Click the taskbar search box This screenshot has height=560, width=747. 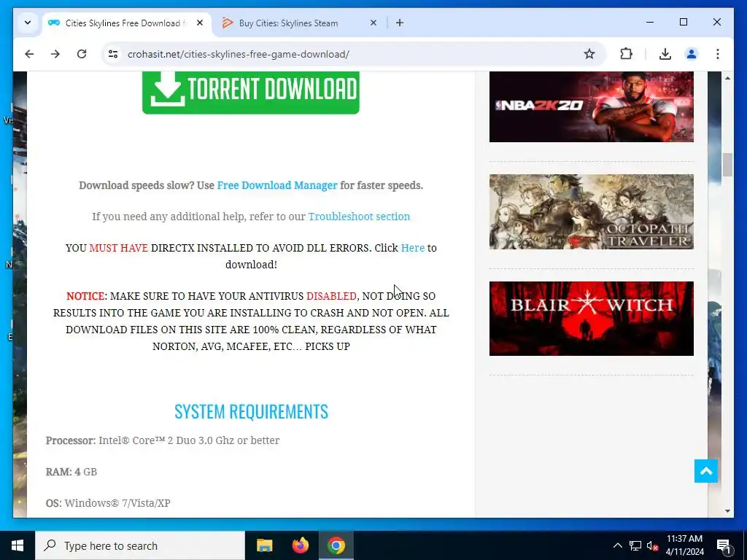140,545
